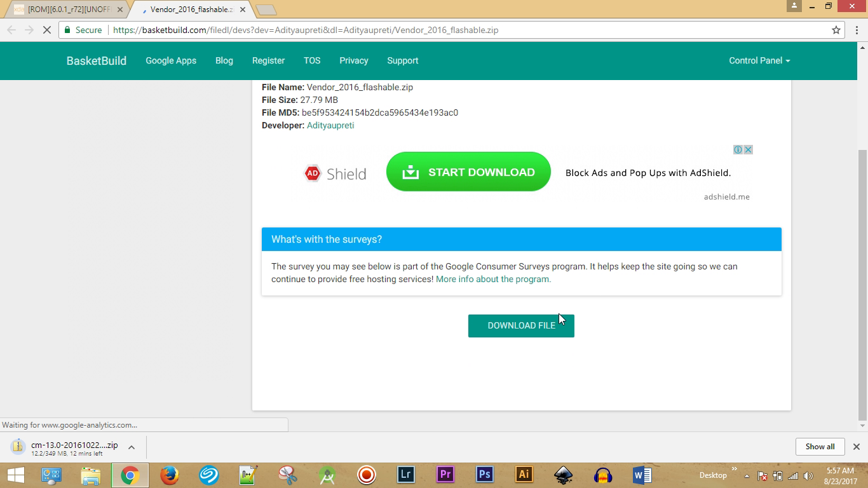Click the Chrome icon in the taskbar
Image resolution: width=868 pixels, height=488 pixels.
130,475
